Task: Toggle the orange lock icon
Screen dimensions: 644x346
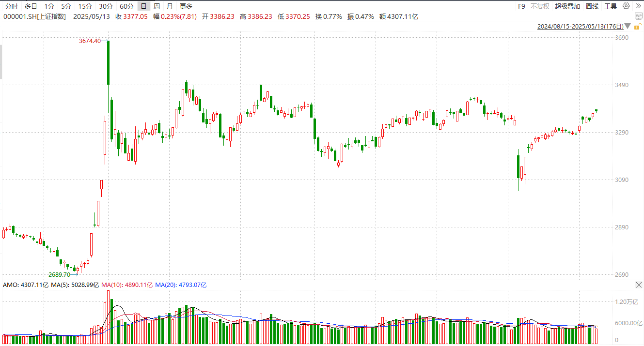Action: (638, 26)
